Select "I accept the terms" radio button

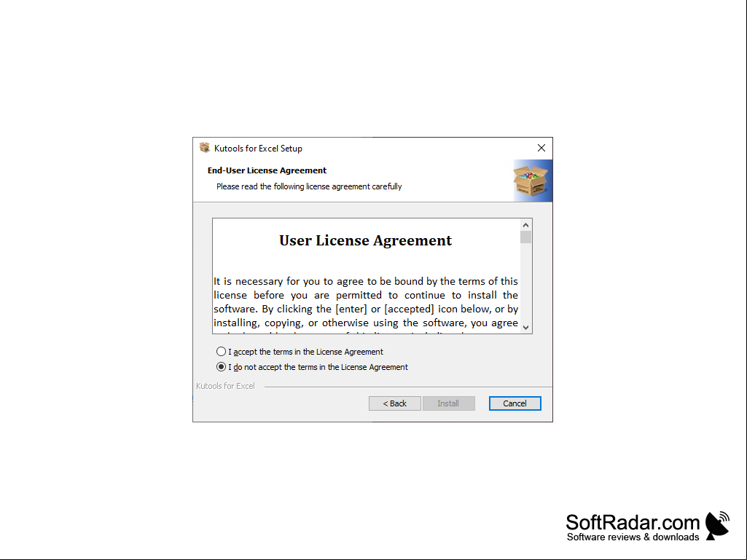pos(221,352)
